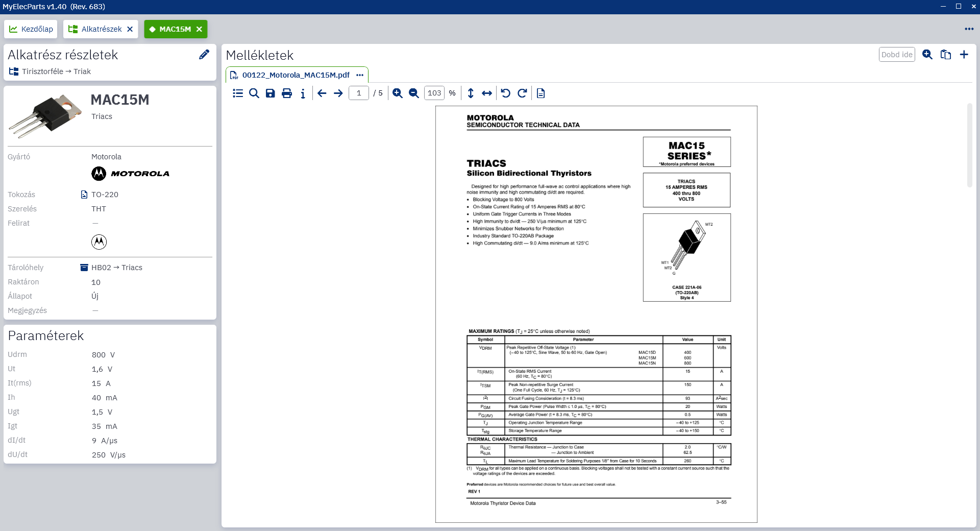This screenshot has width=980, height=531.
Task: Select the dI/dt value 9 A/µs
Action: coord(105,441)
